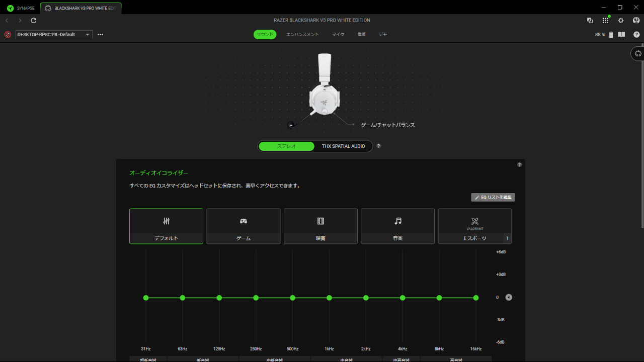
Task: Click the 16kHz equalizer slider handle
Action: point(476,298)
